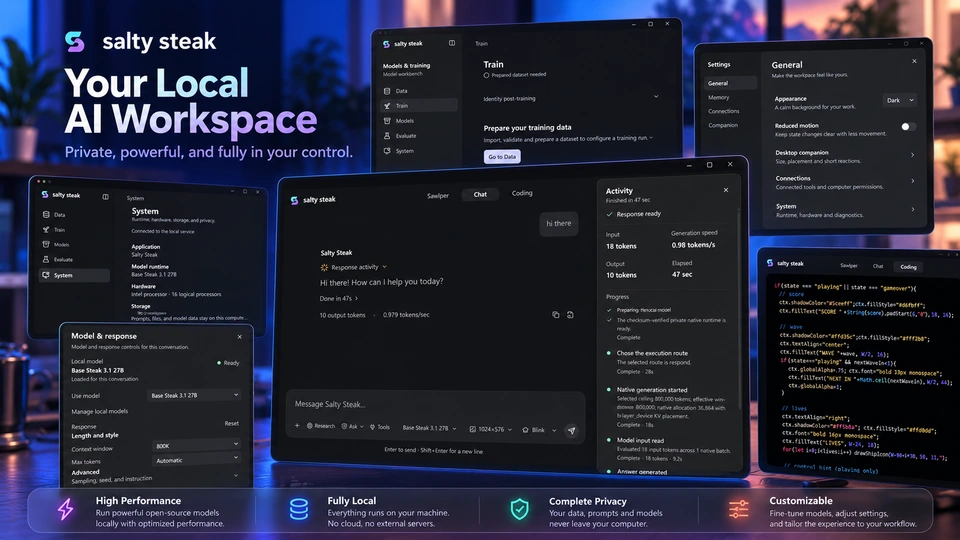960x540 pixels.
Task: Enable Research in the chat message bar
Action: tap(321, 426)
